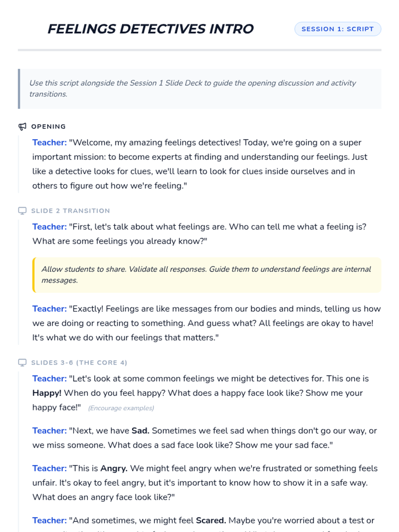Click the bold word Happy!
399x532 pixels.
coord(47,393)
